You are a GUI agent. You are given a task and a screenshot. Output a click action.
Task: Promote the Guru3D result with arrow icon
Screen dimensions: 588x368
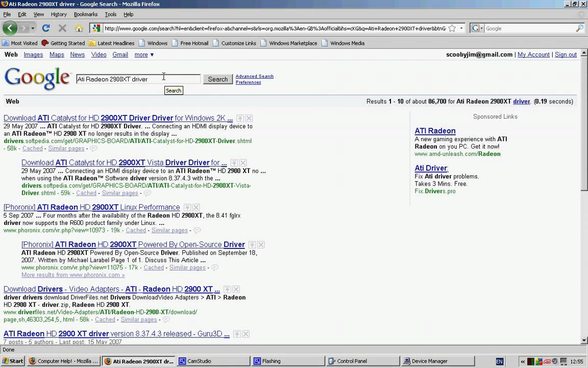coord(237,334)
